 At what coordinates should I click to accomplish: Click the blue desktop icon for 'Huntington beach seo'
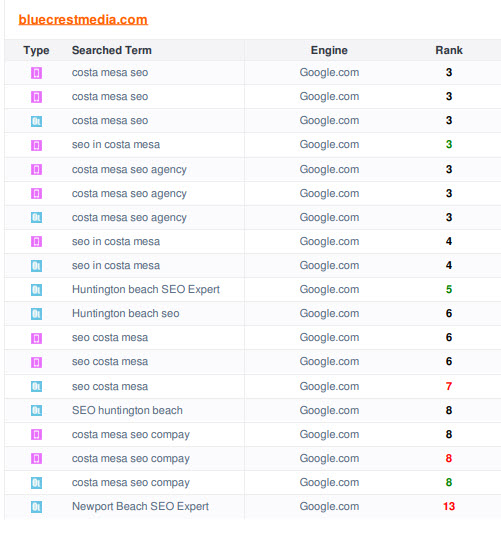(36, 314)
